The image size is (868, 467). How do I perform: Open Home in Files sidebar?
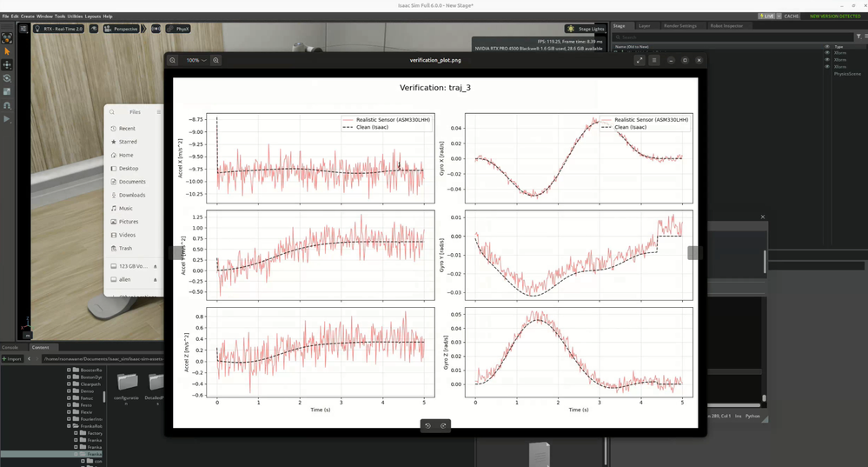click(x=133, y=155)
